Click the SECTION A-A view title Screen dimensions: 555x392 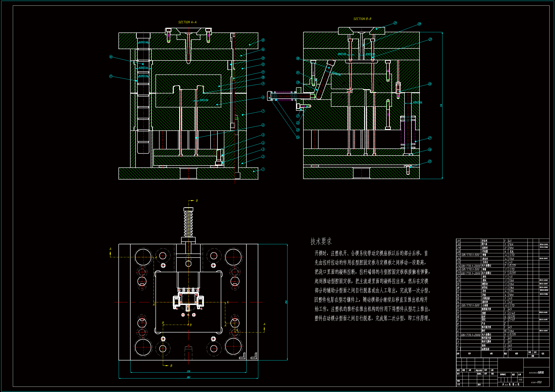[187, 22]
